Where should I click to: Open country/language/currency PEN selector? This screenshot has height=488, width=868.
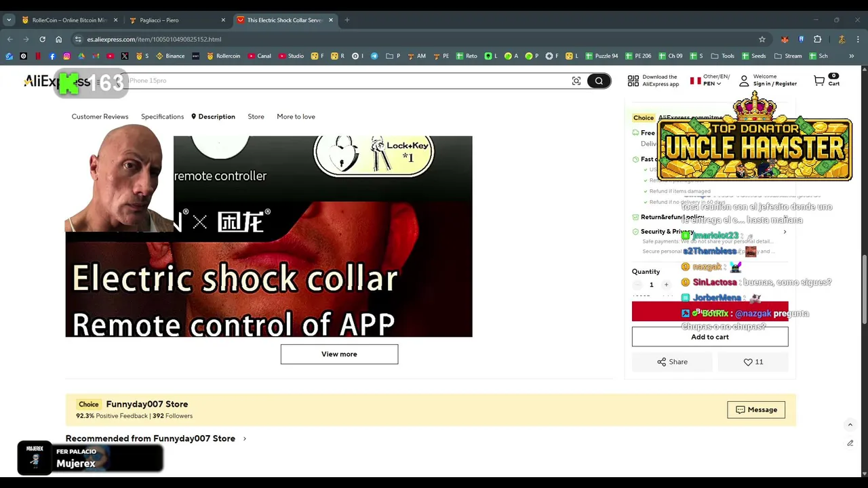709,80
